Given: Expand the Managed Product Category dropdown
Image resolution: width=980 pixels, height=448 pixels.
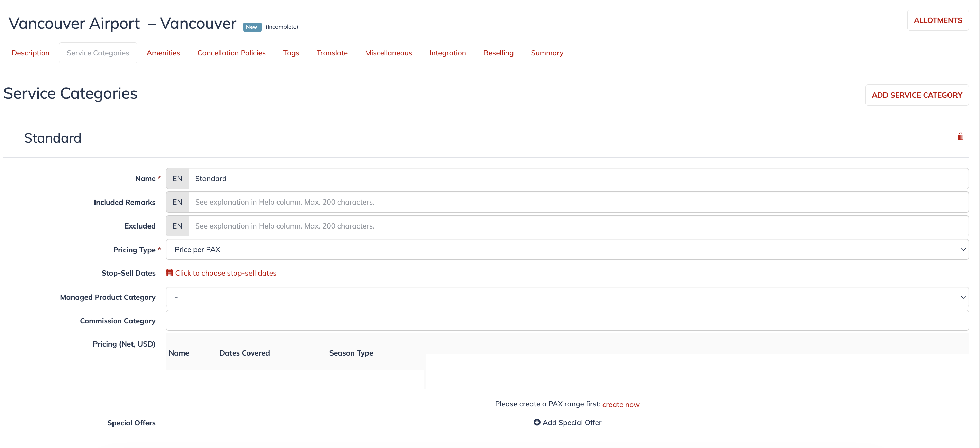Looking at the screenshot, I should click(567, 297).
